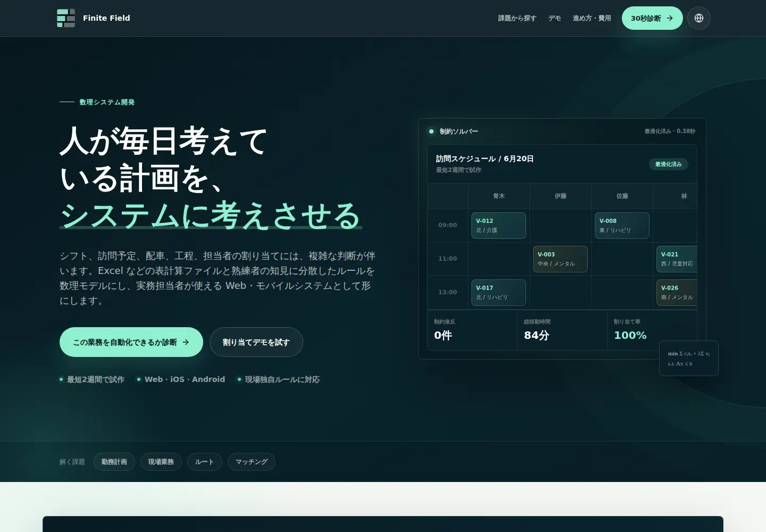The width and height of the screenshot is (766, 532).
Task: Click visit card V-026 南 / メンタル
Action: click(x=677, y=293)
